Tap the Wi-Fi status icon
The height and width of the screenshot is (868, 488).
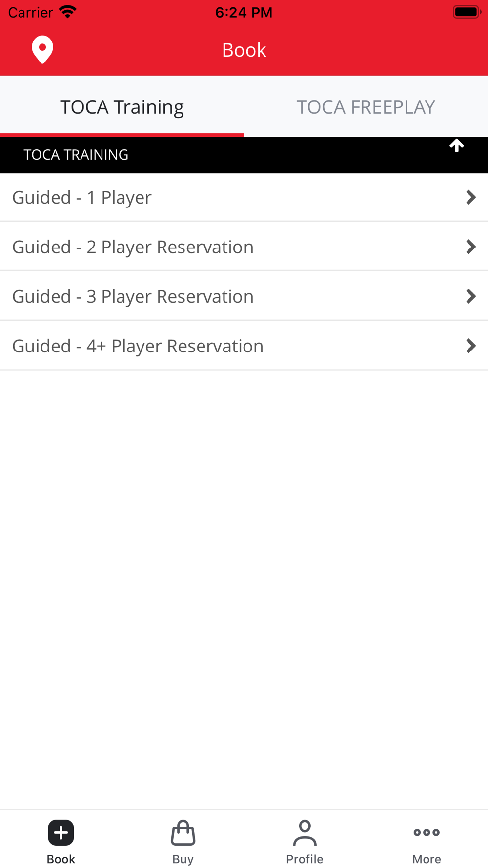[x=68, y=12]
